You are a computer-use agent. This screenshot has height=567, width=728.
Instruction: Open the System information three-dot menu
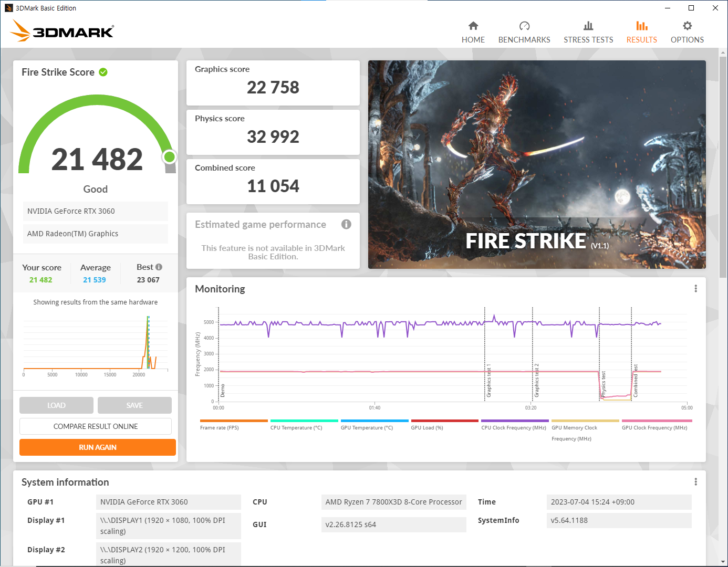pyautogui.click(x=696, y=482)
